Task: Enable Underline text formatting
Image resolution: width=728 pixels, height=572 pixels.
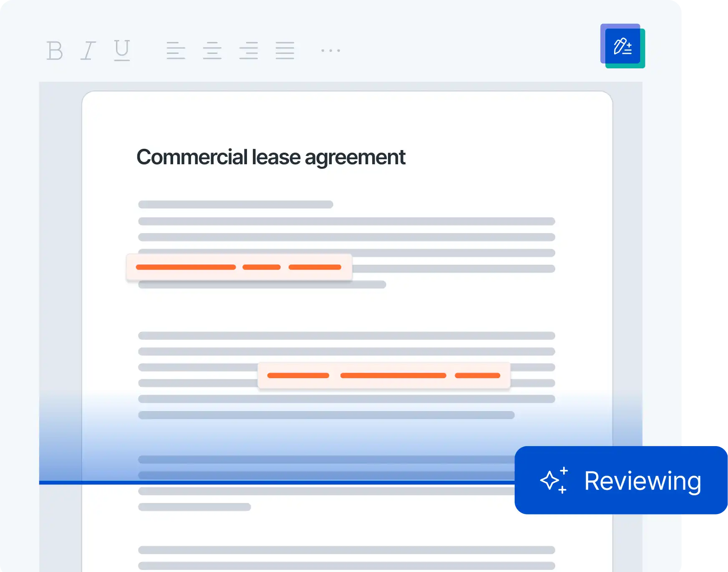Action: [122, 50]
